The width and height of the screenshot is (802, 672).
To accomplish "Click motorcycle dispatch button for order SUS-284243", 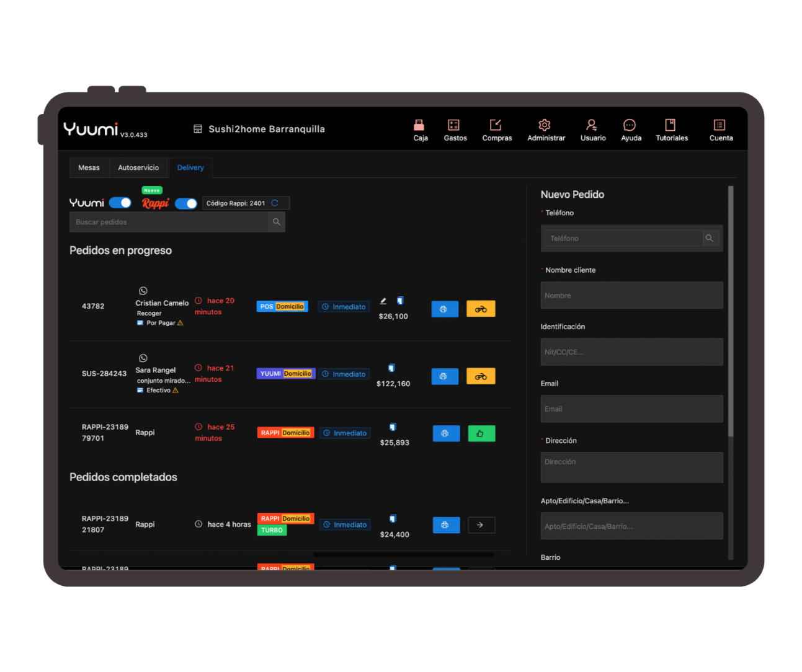I will [x=481, y=376].
